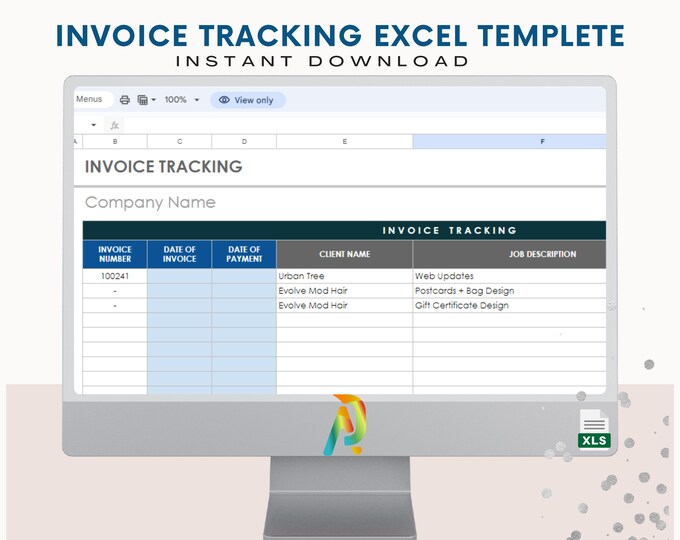This screenshot has width=680, height=540.
Task: Click the Menus search box
Action: point(93,99)
